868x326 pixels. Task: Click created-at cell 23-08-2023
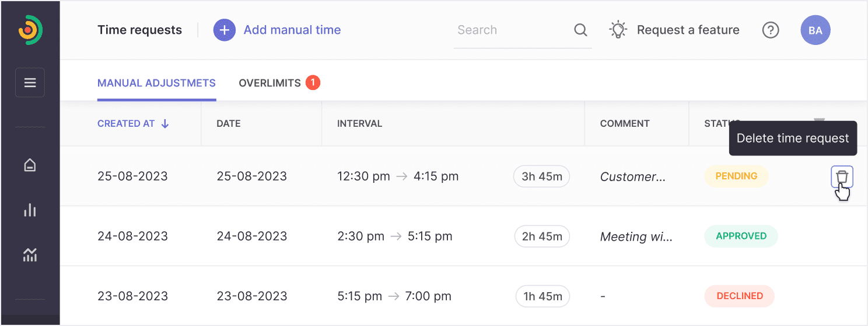(132, 296)
